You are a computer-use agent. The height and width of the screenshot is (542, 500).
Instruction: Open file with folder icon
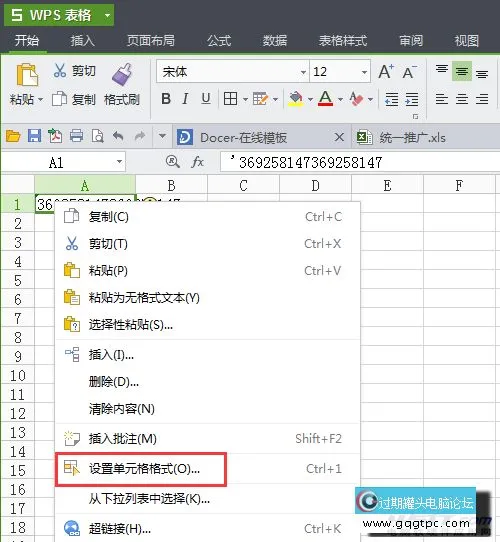point(13,136)
